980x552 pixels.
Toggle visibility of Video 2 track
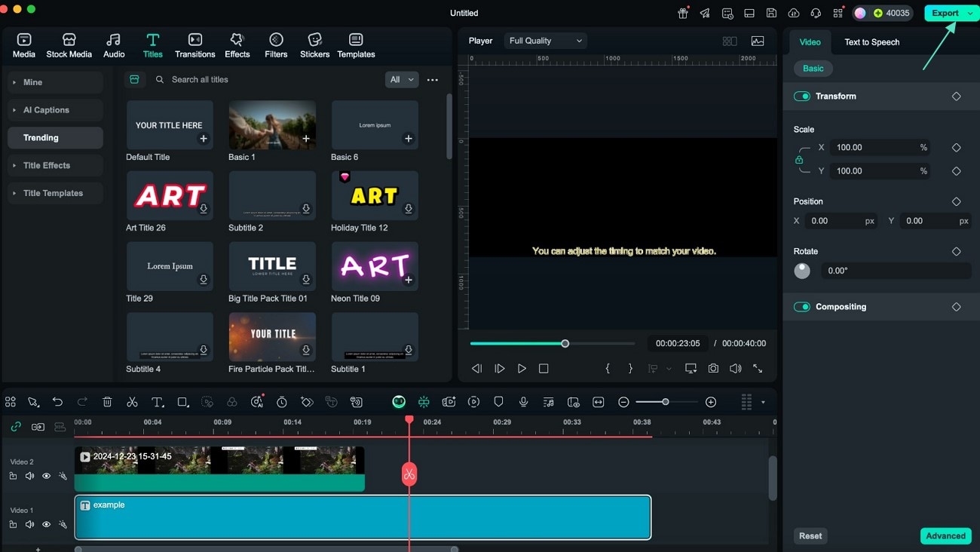coord(46,477)
